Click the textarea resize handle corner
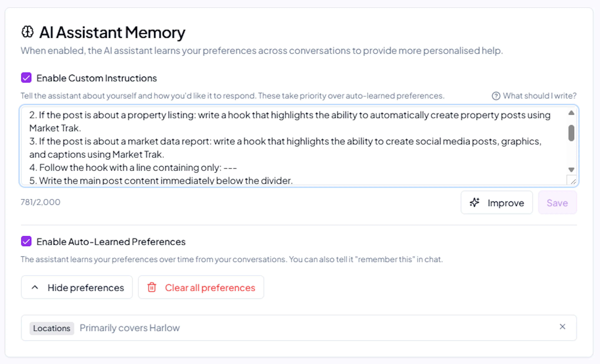 click(x=573, y=181)
